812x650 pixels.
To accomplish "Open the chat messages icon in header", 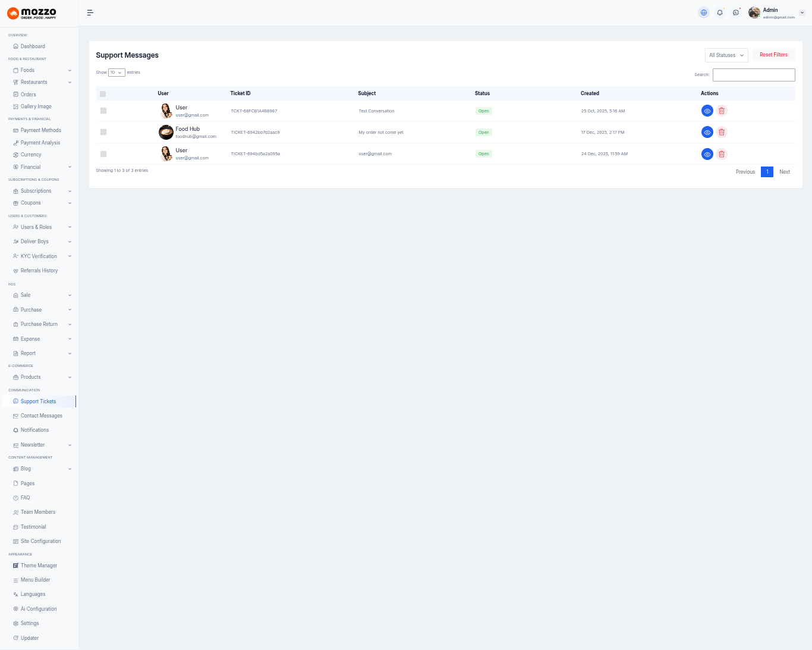I will click(x=736, y=12).
